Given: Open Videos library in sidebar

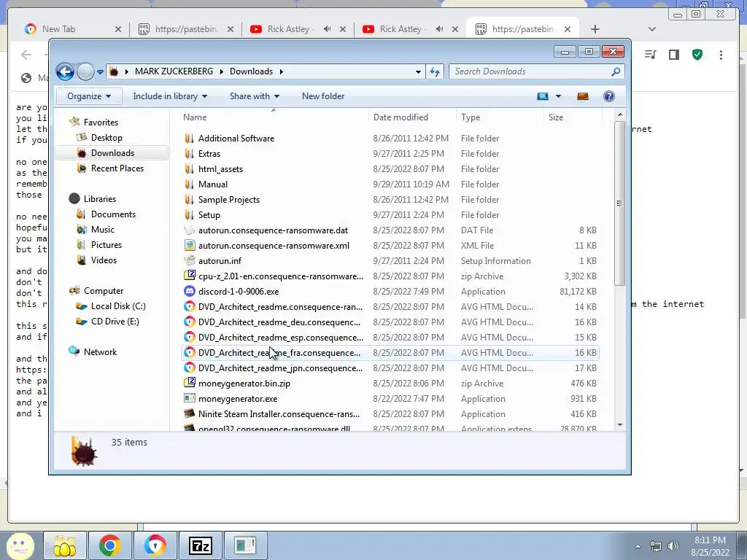Looking at the screenshot, I should (x=104, y=260).
